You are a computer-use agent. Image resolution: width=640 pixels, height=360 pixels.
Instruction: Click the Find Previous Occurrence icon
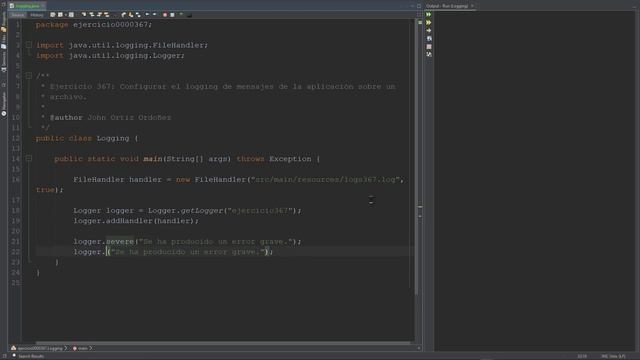92,15
